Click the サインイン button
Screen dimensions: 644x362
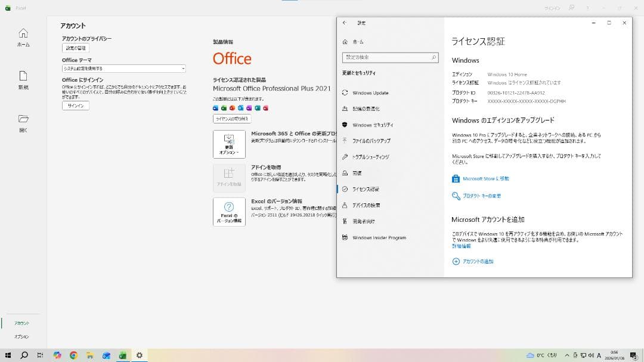pyautogui.click(x=76, y=105)
